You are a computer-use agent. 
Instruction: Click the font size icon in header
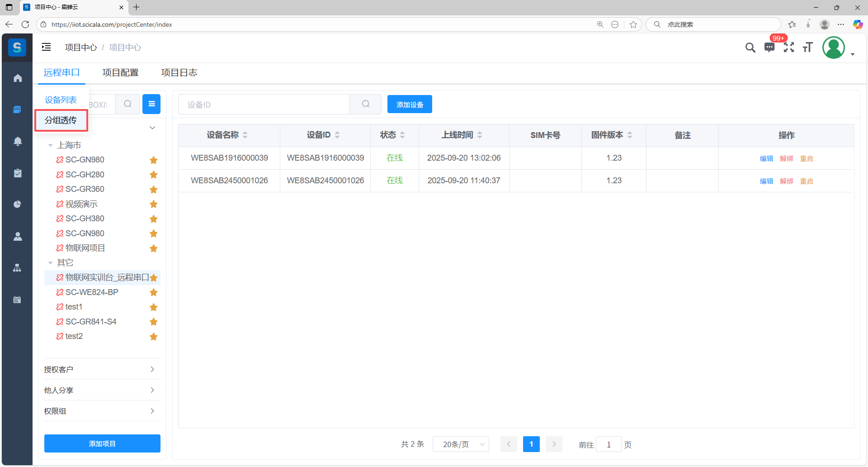pyautogui.click(x=807, y=48)
